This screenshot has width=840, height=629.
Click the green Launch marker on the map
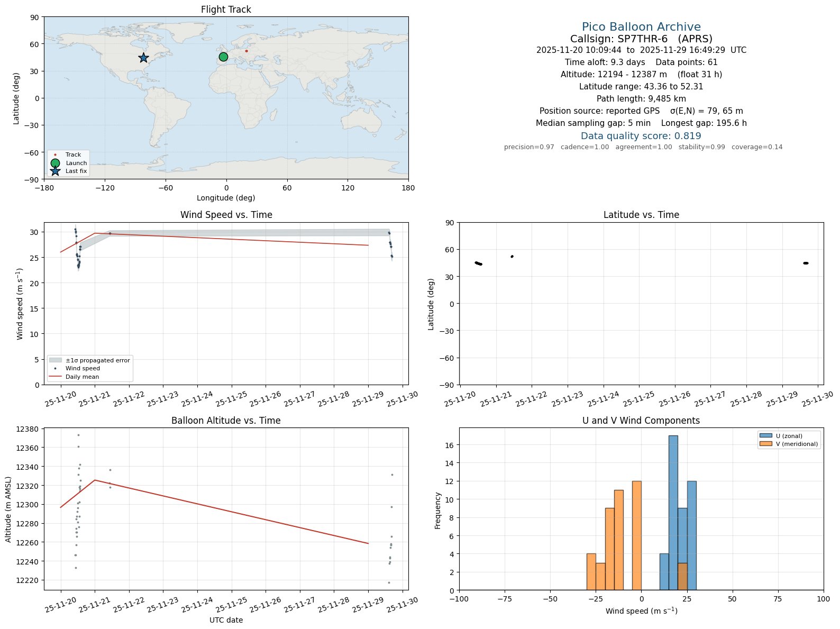tap(223, 57)
